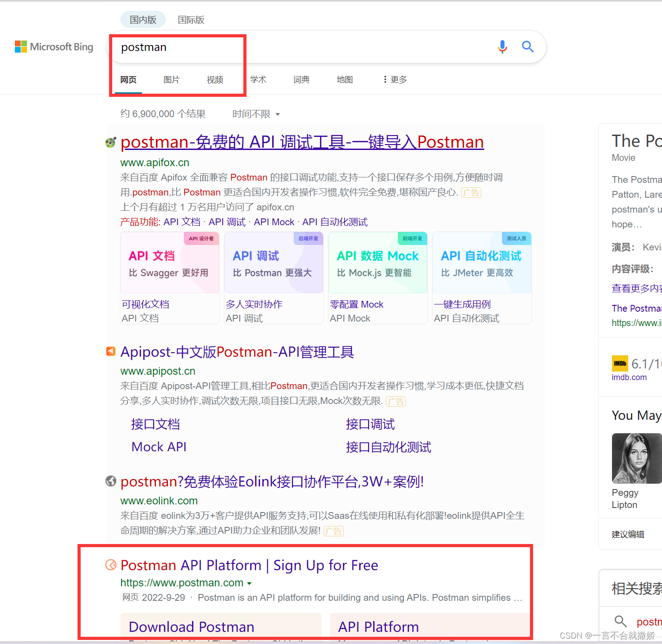This screenshot has height=644, width=662.
Task: Open the https://www.postman.com URL
Action: click(x=182, y=583)
